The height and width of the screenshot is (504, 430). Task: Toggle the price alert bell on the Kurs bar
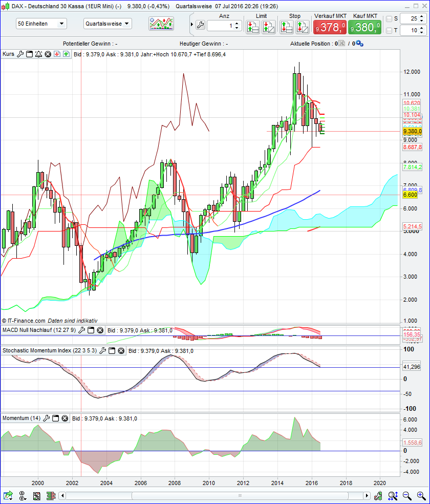pyautogui.click(x=38, y=54)
